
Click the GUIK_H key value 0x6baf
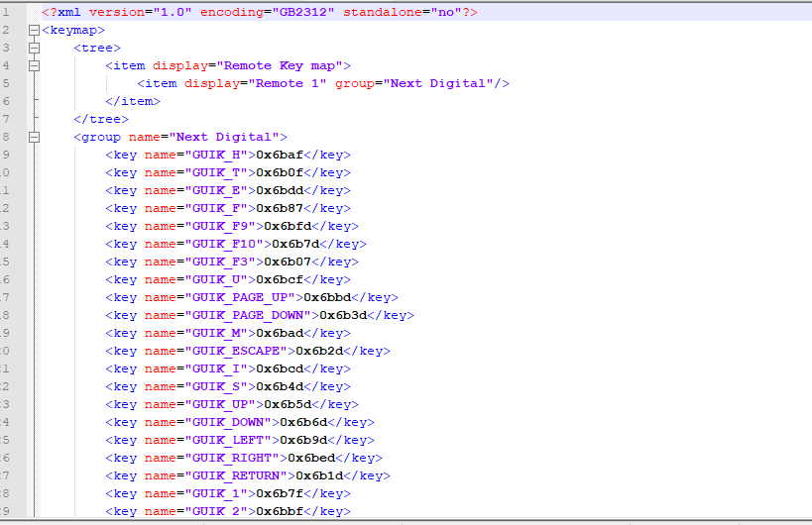click(x=280, y=155)
